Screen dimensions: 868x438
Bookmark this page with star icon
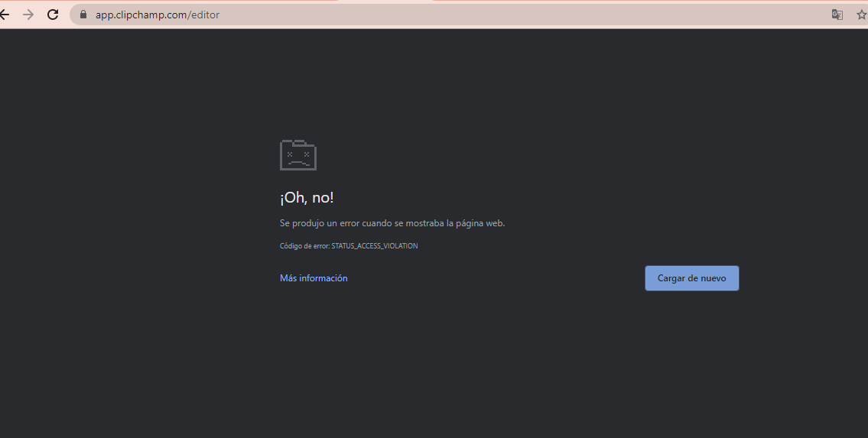click(x=861, y=15)
